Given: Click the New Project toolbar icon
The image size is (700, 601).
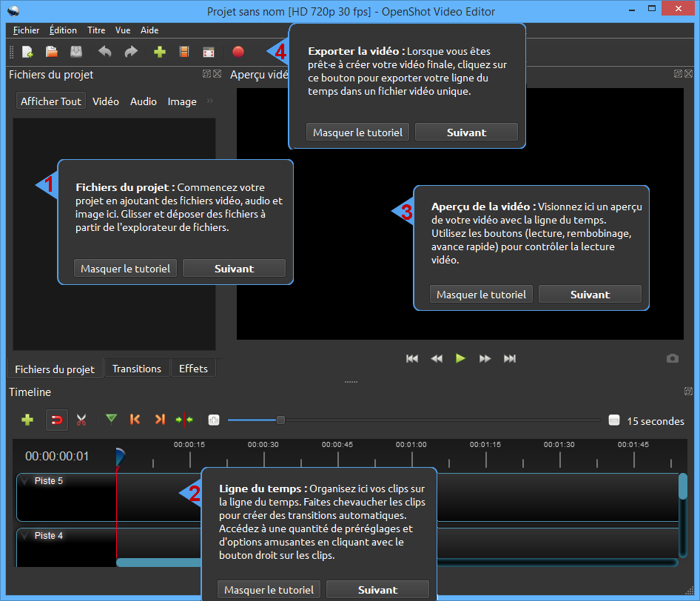Looking at the screenshot, I should coord(27,52).
